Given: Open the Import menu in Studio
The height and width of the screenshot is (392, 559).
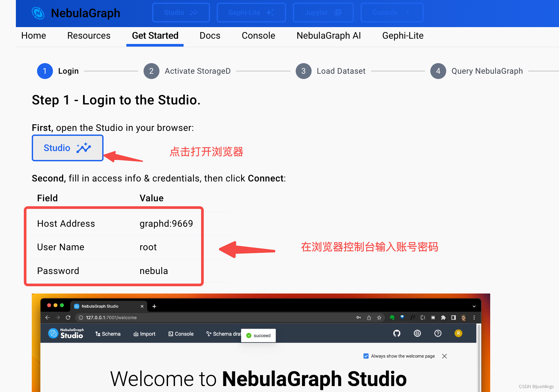Looking at the screenshot, I should (x=144, y=334).
